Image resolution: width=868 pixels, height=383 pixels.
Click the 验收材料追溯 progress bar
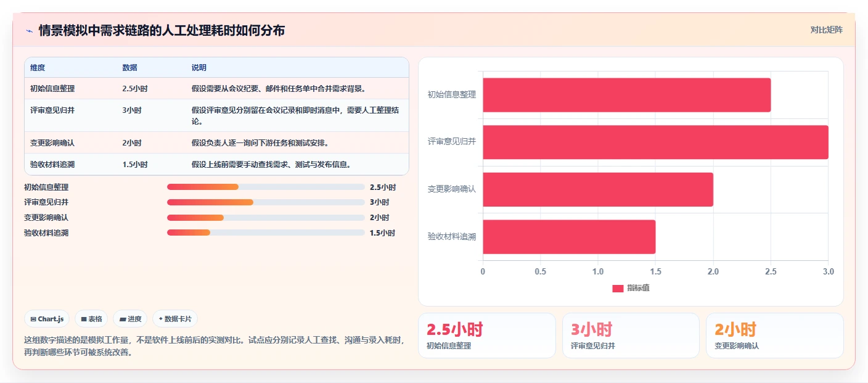(x=266, y=233)
